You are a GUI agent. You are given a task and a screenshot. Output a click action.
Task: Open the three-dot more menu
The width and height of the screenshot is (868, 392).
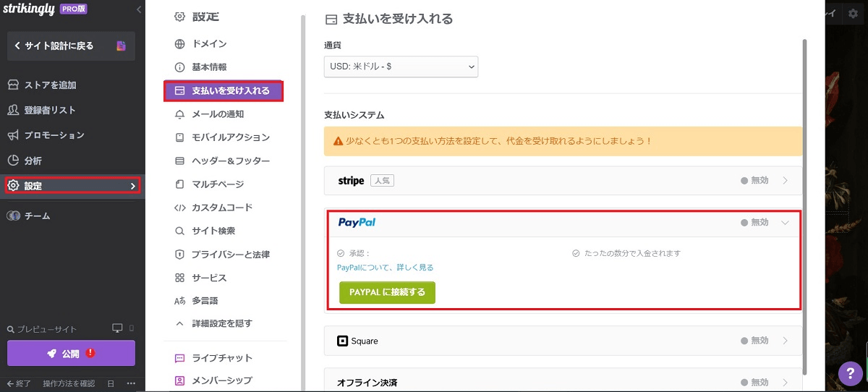(131, 383)
